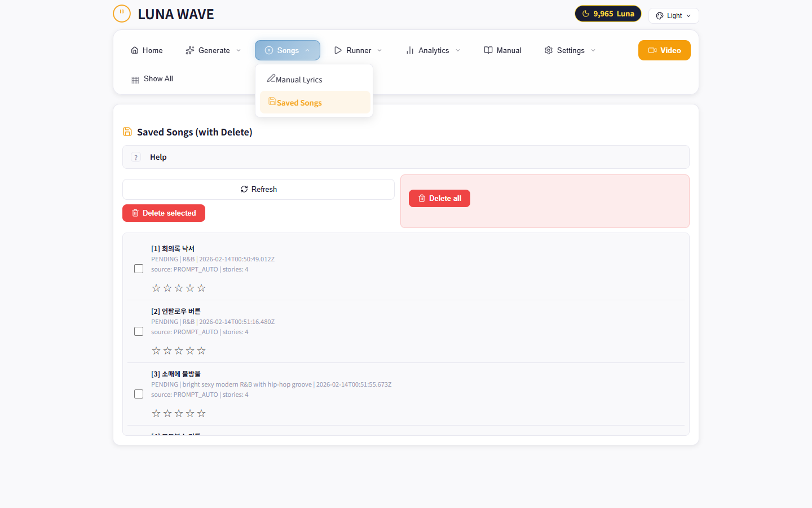812x508 pixels.
Task: Click the Saved Songs heading disk icon
Action: 127,132
